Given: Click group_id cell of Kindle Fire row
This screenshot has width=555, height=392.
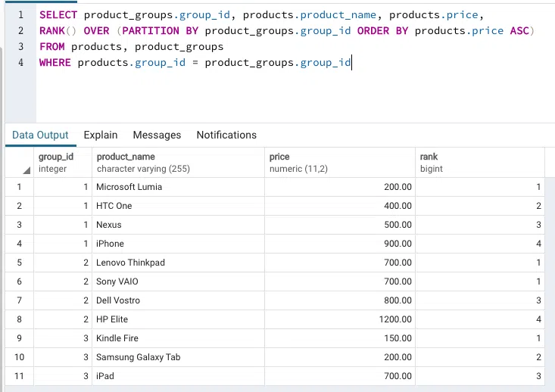Looking at the screenshot, I should tap(63, 338).
